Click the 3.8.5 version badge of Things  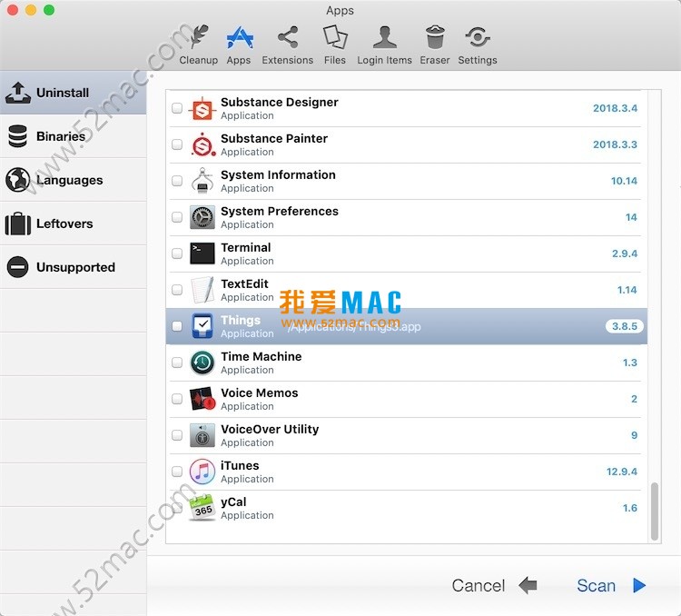pyautogui.click(x=625, y=326)
